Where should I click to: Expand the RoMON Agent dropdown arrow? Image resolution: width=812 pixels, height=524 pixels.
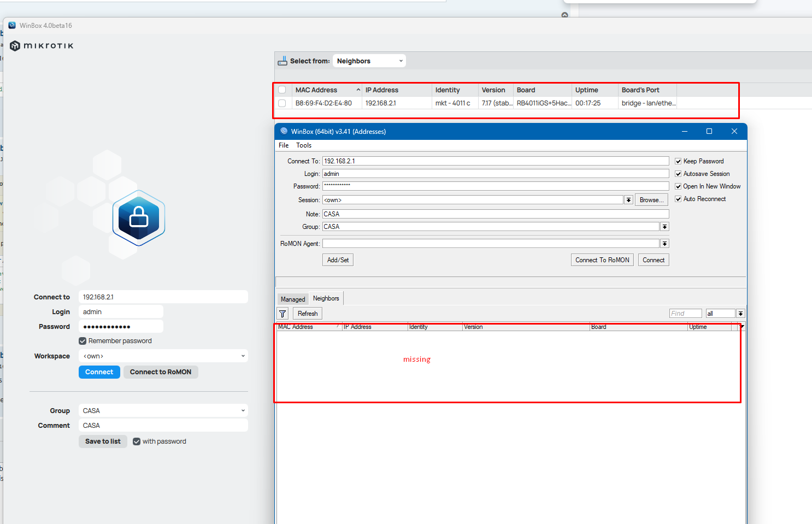pyautogui.click(x=664, y=244)
